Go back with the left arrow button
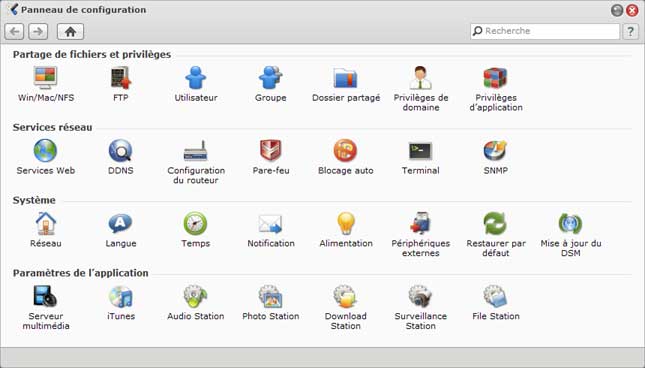Image resolution: width=645 pixels, height=368 pixels. point(14,31)
